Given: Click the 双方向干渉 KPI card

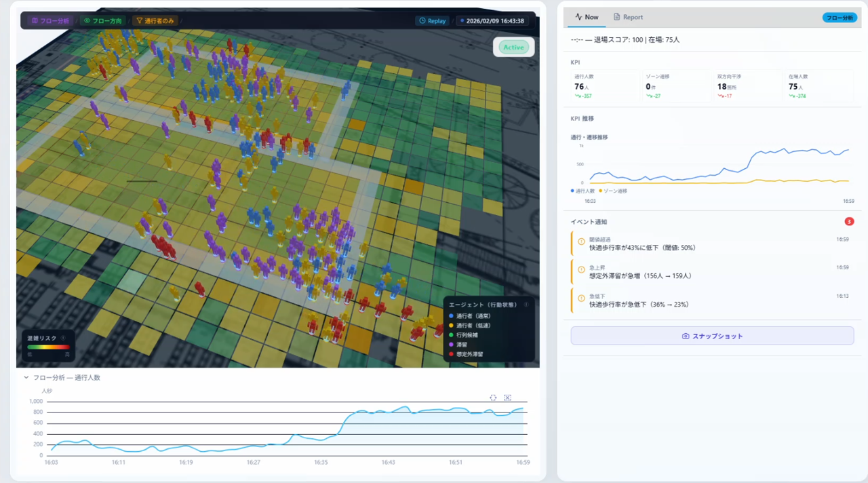Looking at the screenshot, I should [x=748, y=85].
